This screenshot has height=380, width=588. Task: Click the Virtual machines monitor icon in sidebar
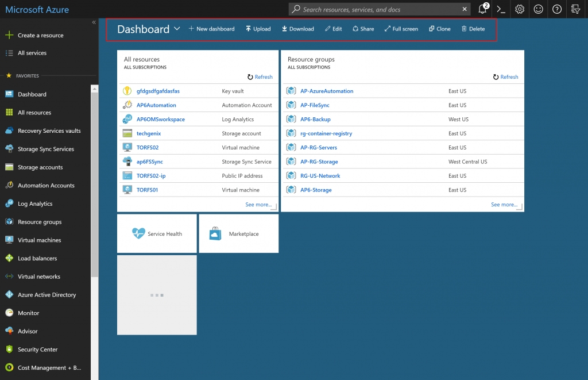click(9, 240)
